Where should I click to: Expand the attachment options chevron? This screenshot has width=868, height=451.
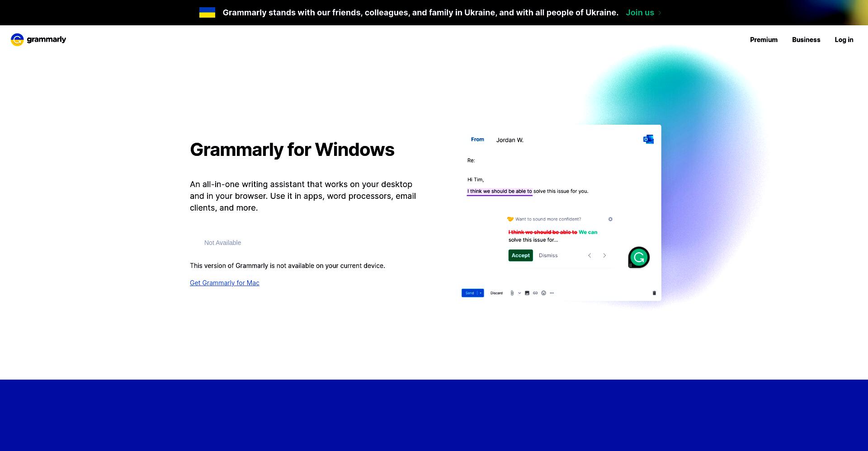[519, 293]
